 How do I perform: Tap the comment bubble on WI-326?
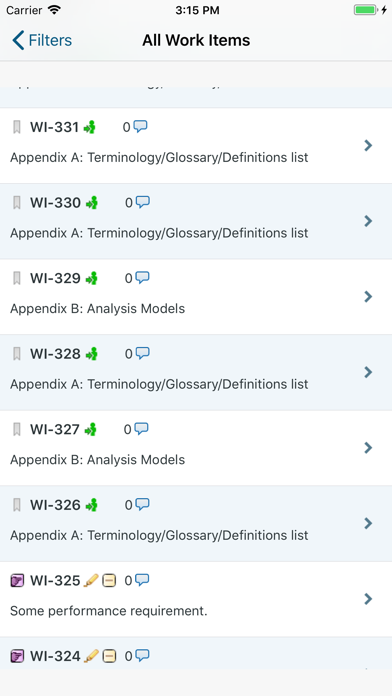[143, 504]
